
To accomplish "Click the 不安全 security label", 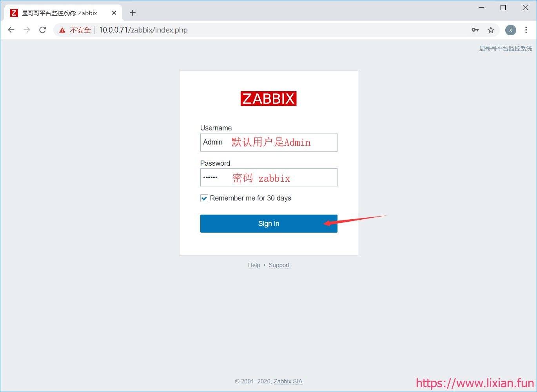I will (x=80, y=30).
